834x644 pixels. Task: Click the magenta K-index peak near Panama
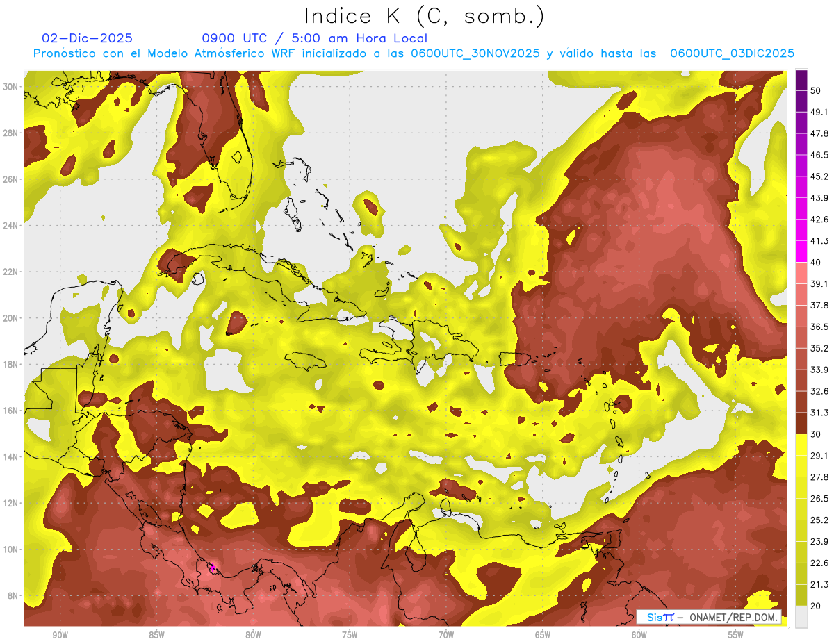tap(213, 568)
